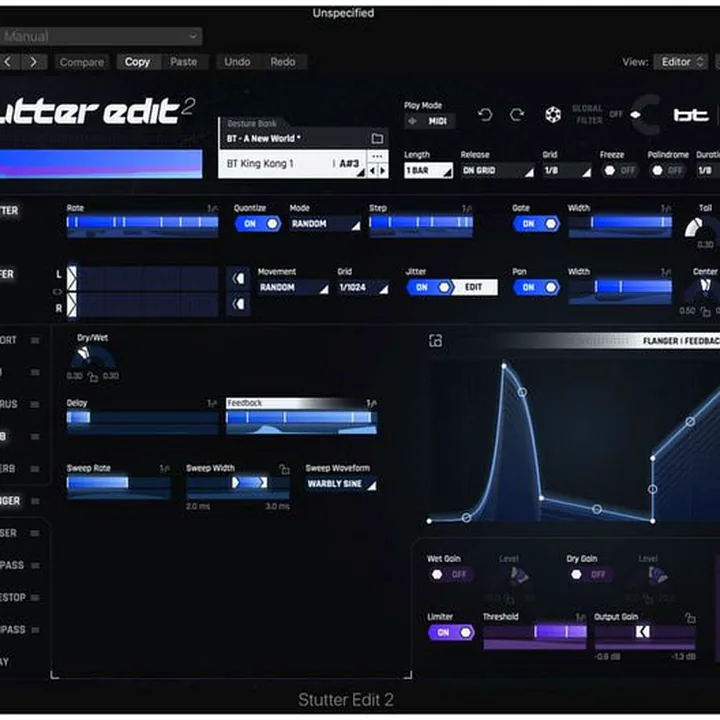Open the Stutter Mode RANDOM dropdown
This screenshot has width=720, height=720.
point(325,224)
